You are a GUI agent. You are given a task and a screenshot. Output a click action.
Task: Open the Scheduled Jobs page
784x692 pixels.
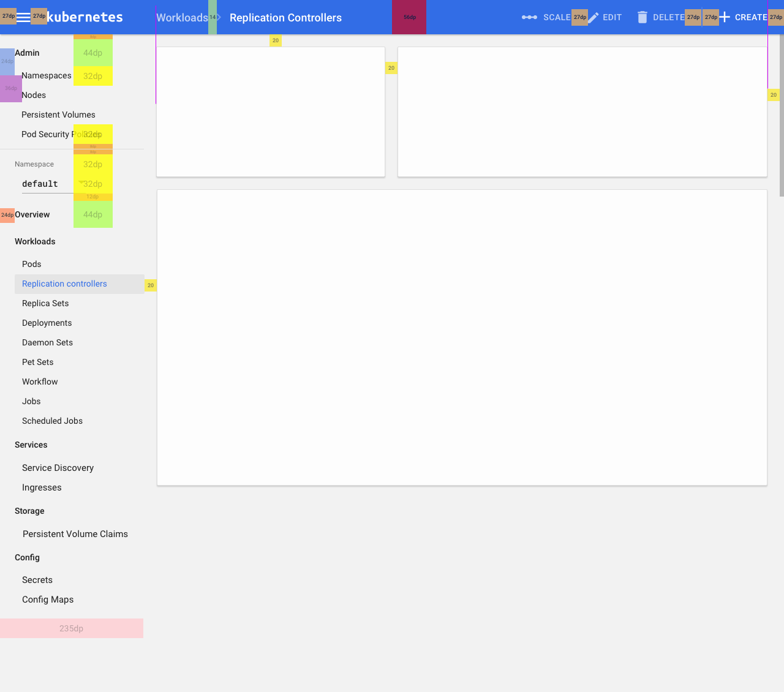coord(52,421)
